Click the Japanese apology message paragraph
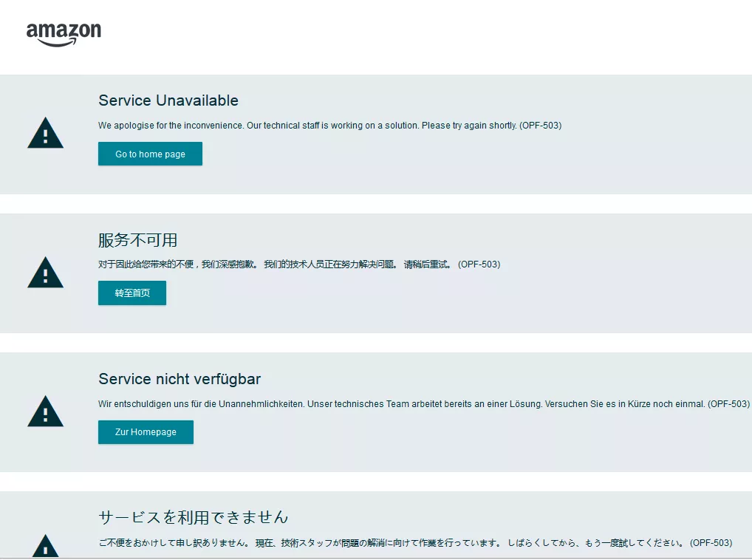This screenshot has height=560, width=752. [x=415, y=543]
